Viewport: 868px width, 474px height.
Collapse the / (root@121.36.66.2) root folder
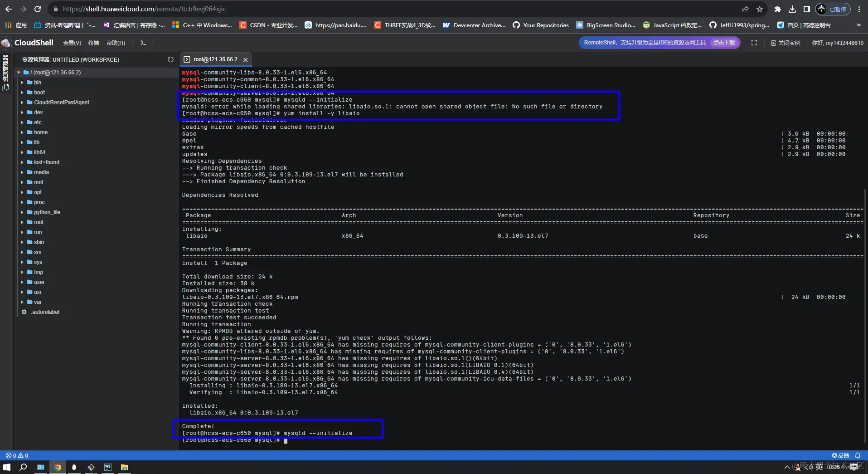click(19, 73)
